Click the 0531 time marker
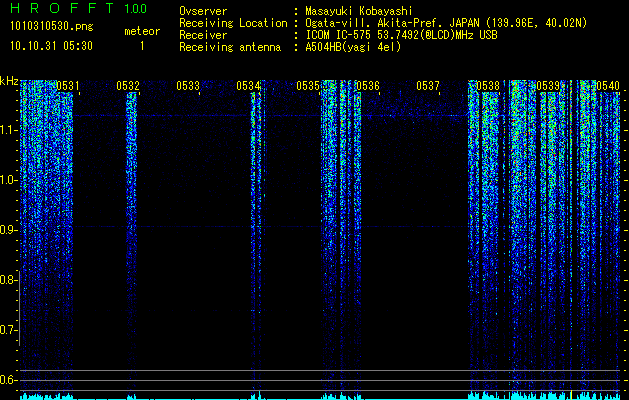Screen dimensions: 629x400 [68, 86]
